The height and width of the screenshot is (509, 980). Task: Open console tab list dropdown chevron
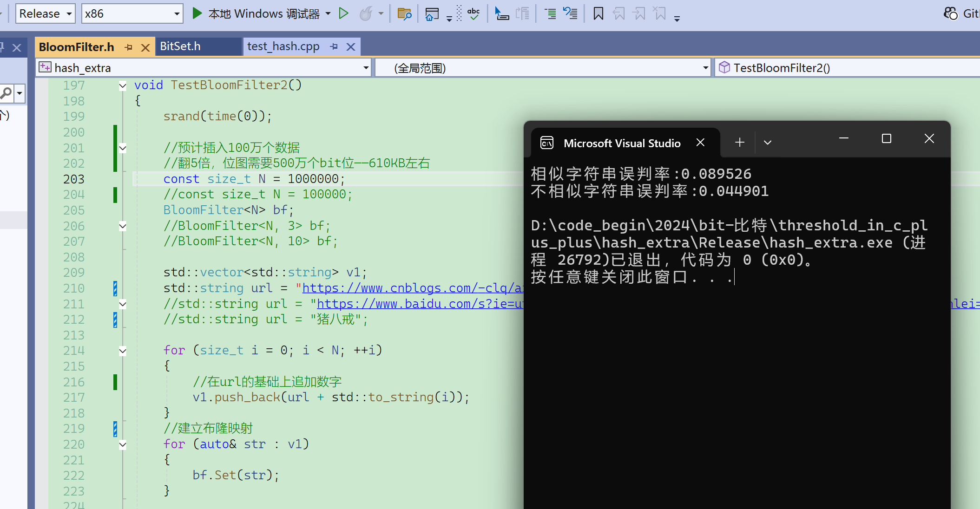click(768, 143)
